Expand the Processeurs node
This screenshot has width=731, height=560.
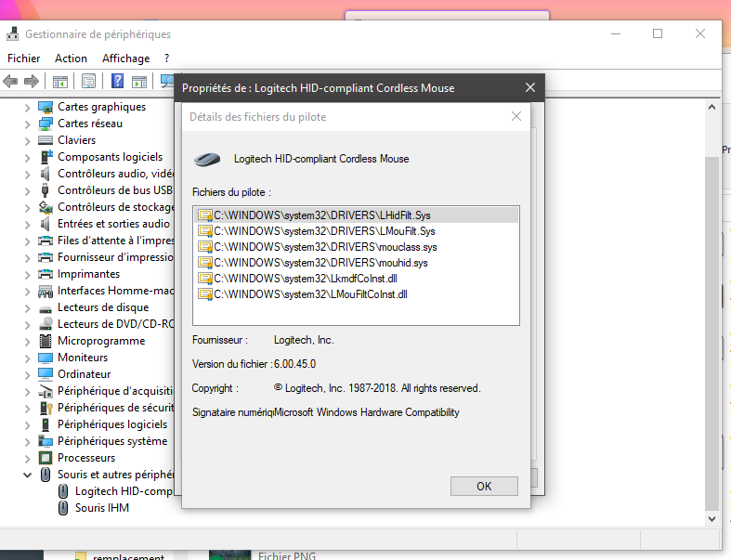[x=28, y=459]
